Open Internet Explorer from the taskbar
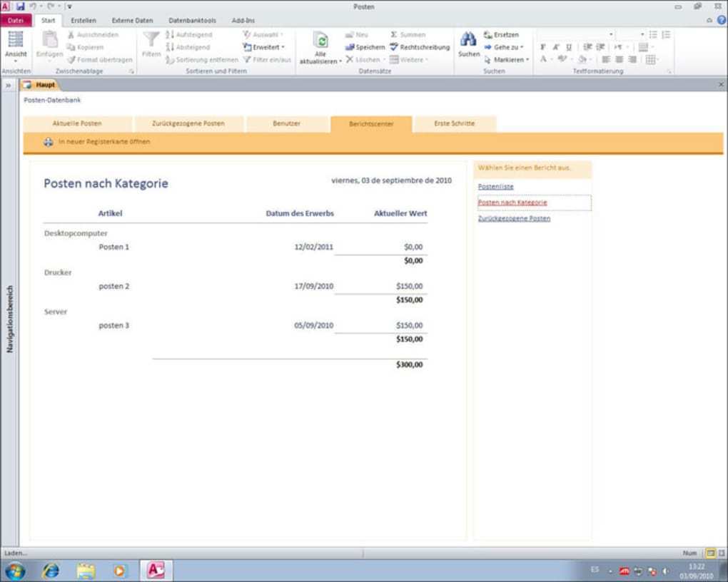Viewport: 728px width, 582px height. tap(51, 571)
